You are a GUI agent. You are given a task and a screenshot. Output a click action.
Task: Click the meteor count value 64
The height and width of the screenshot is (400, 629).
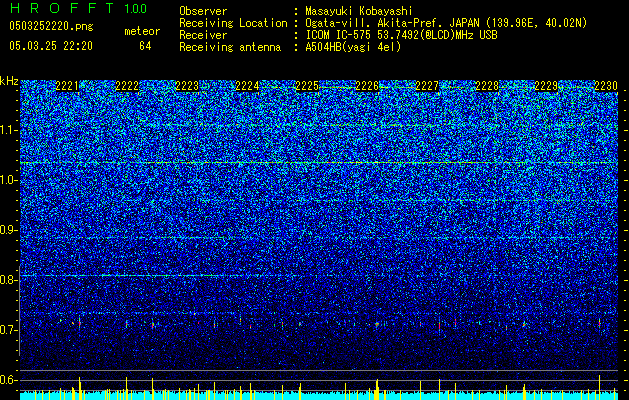point(145,46)
